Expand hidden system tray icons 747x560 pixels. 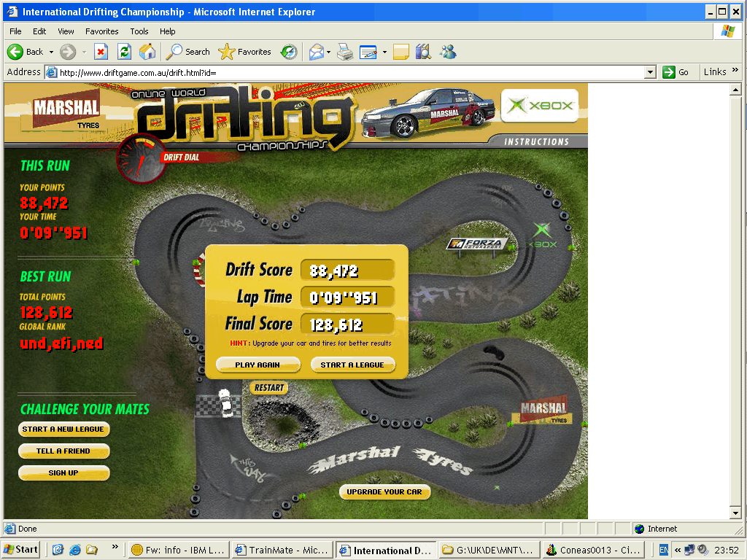coord(678,550)
